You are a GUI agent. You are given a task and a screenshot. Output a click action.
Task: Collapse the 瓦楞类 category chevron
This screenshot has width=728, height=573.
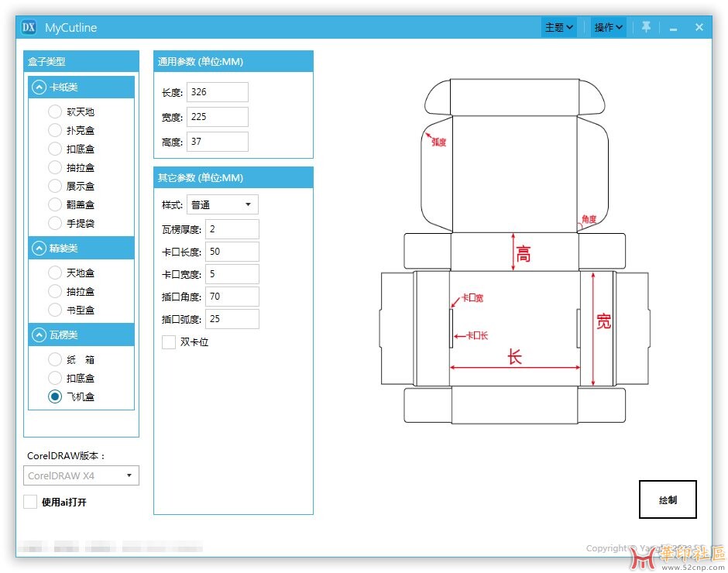coord(39,335)
